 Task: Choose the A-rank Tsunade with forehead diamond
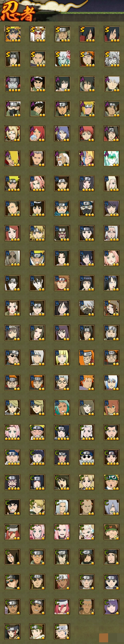click(12, 134)
